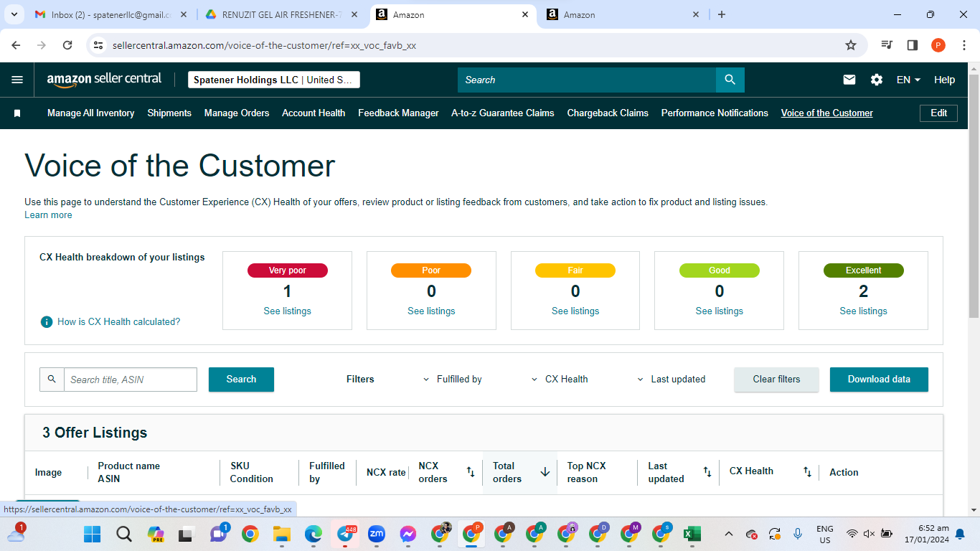This screenshot has height=551, width=980.
Task: Open the Seller Central hamburger menu
Action: tap(17, 80)
